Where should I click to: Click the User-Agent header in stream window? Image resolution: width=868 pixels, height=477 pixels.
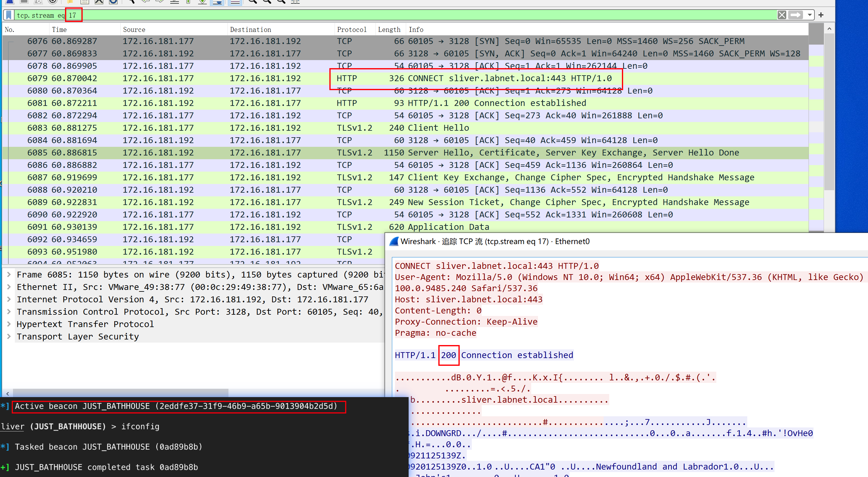pyautogui.click(x=629, y=277)
